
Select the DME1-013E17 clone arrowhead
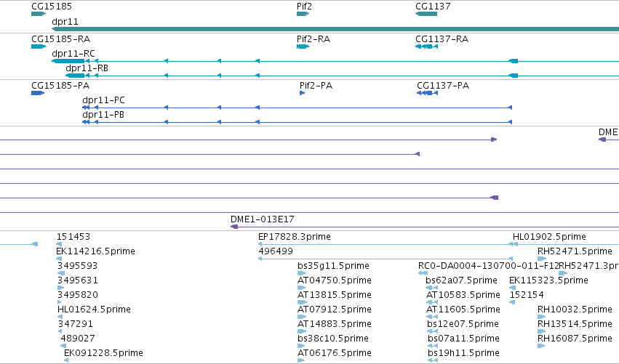point(234,227)
